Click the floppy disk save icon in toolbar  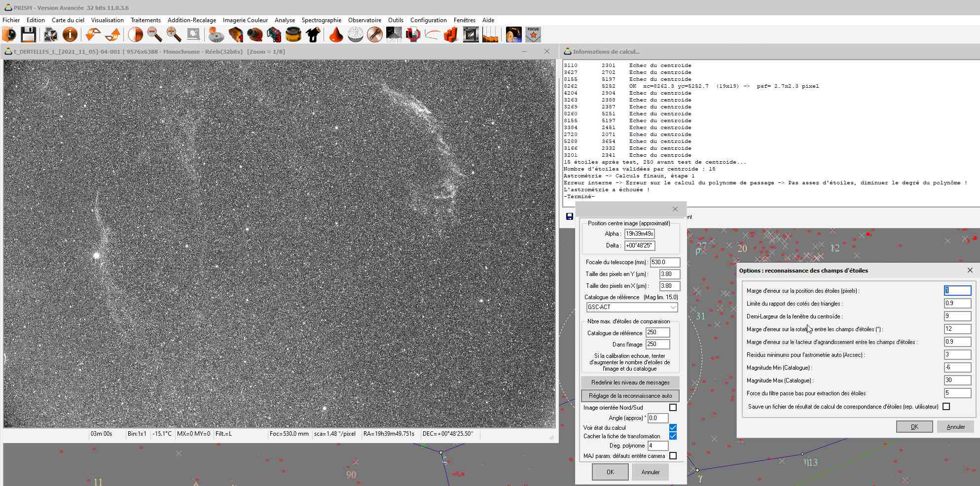point(28,35)
